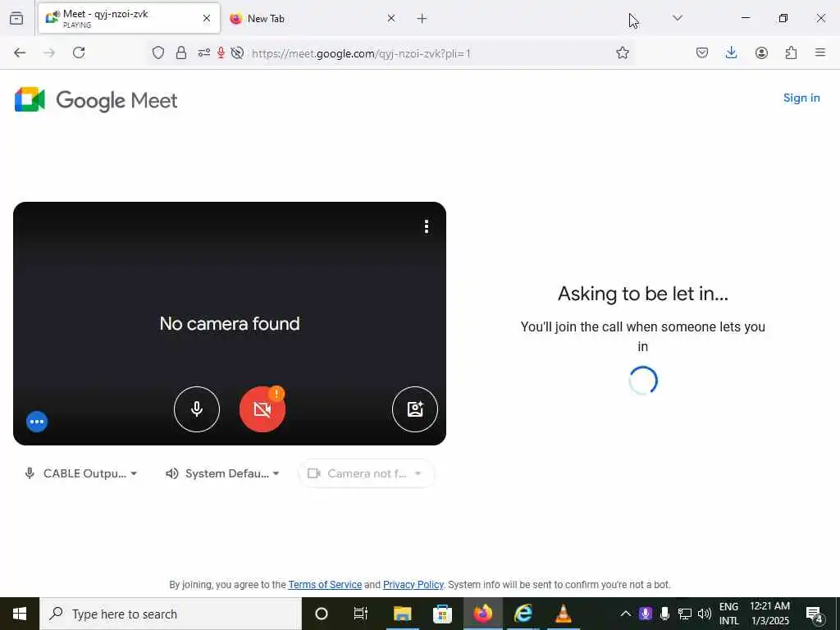Click the network tray icon

(685, 614)
